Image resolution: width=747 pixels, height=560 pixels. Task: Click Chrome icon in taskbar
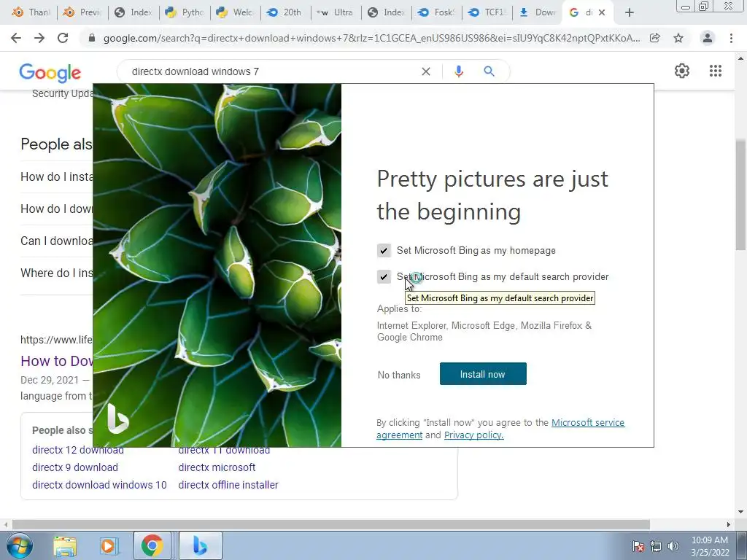[x=152, y=546]
